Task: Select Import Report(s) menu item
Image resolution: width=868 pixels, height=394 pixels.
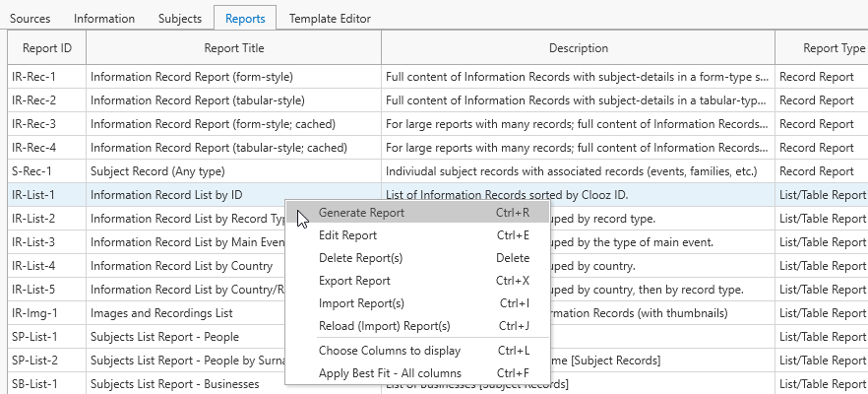Action: [x=361, y=303]
